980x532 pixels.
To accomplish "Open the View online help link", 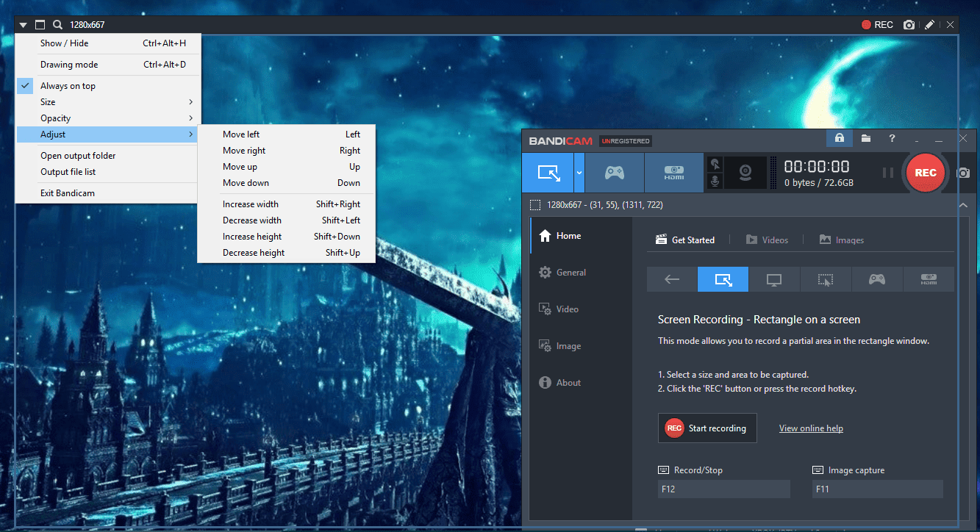I will [x=811, y=428].
